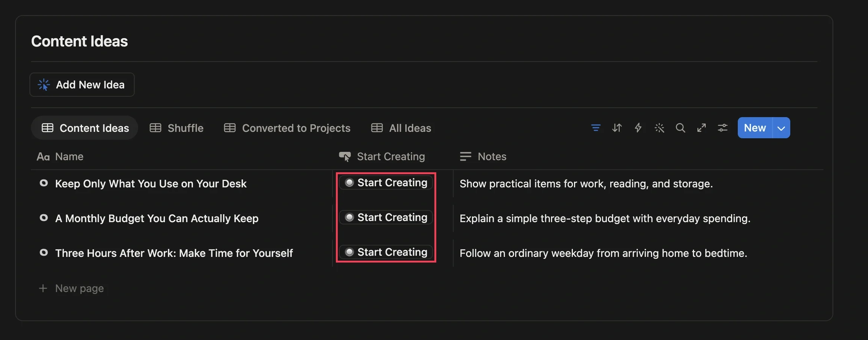
Task: Click the note 'Show practical items for work, reading, and storage.'
Action: pyautogui.click(x=586, y=184)
